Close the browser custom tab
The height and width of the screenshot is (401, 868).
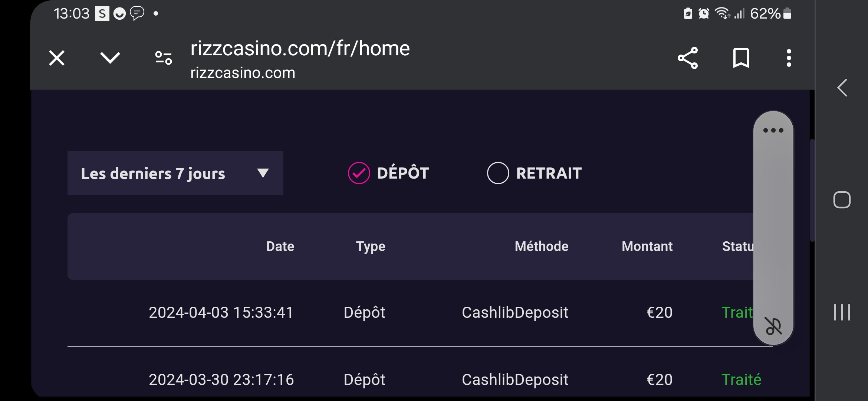57,58
